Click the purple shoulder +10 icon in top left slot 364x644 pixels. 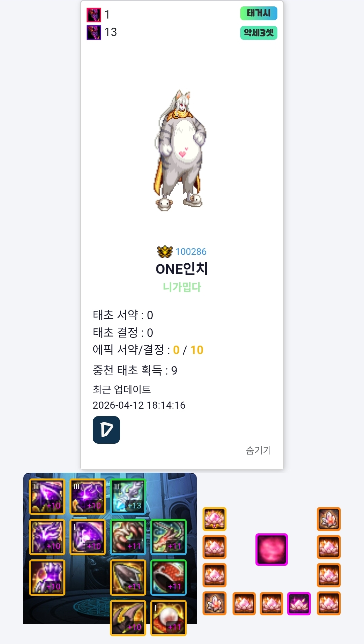[x=47, y=497]
